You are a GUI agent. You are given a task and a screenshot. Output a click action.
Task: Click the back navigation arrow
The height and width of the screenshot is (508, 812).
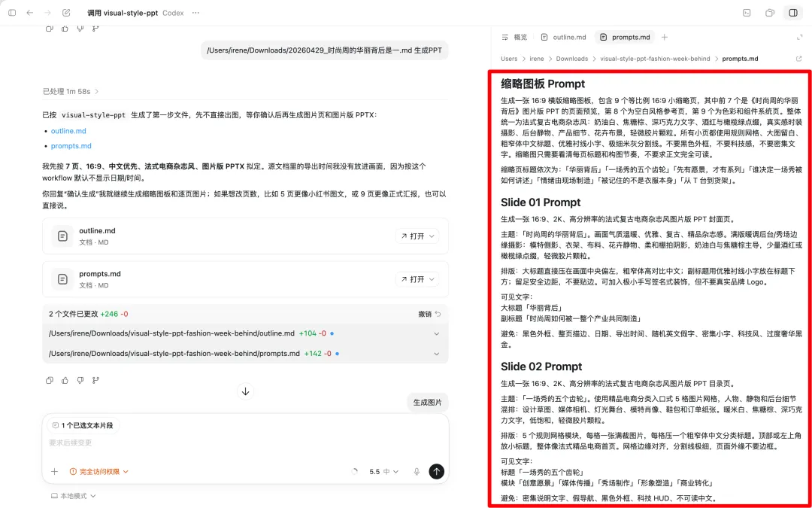tap(30, 13)
